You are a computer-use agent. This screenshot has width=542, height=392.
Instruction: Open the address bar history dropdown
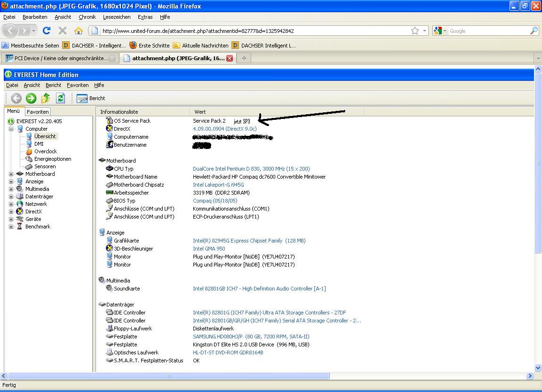click(x=424, y=31)
